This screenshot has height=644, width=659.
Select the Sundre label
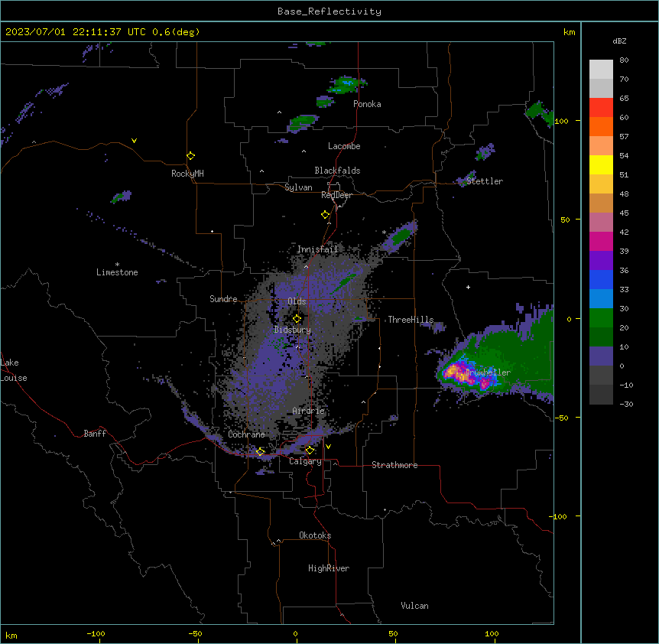click(223, 299)
